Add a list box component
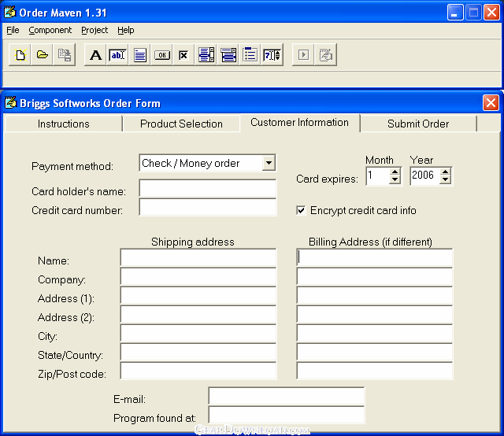Image resolution: width=504 pixels, height=436 pixels. pyautogui.click(x=206, y=55)
